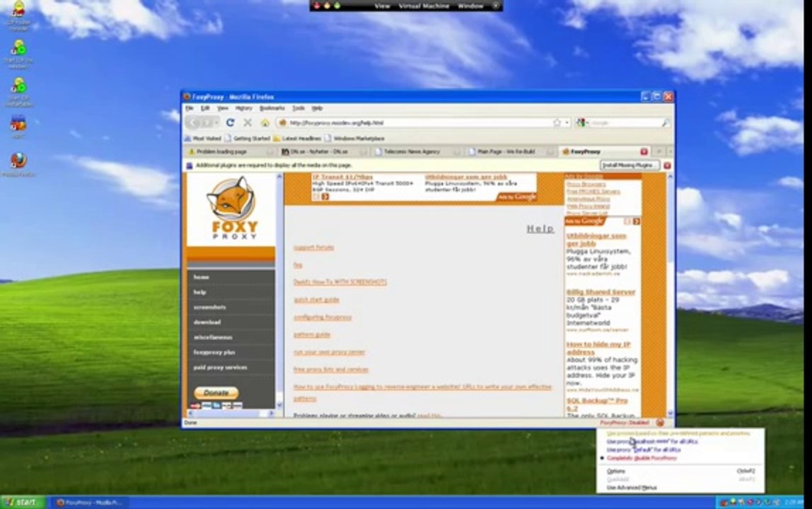Click the Donate button
This screenshot has height=509, width=812.
216,392
